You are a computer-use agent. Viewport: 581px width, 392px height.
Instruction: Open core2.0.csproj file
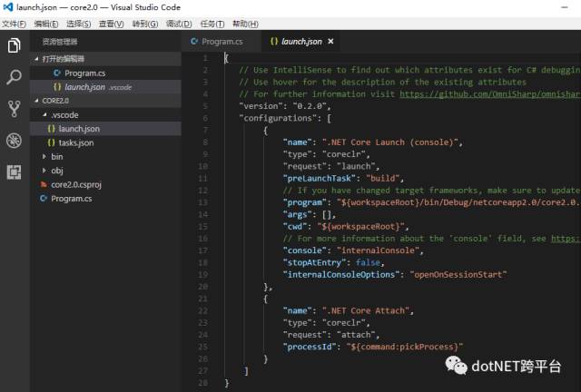click(105, 184)
